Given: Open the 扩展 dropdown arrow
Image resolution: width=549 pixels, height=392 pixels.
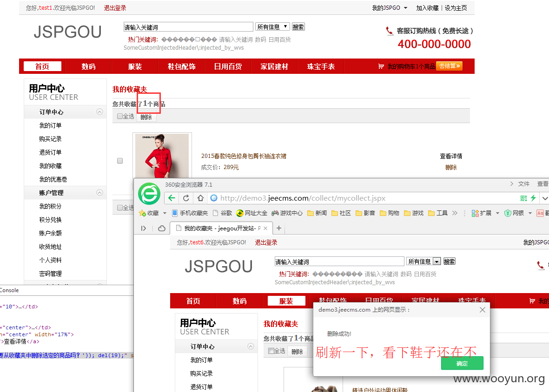Looking at the screenshot, I should (x=497, y=213).
